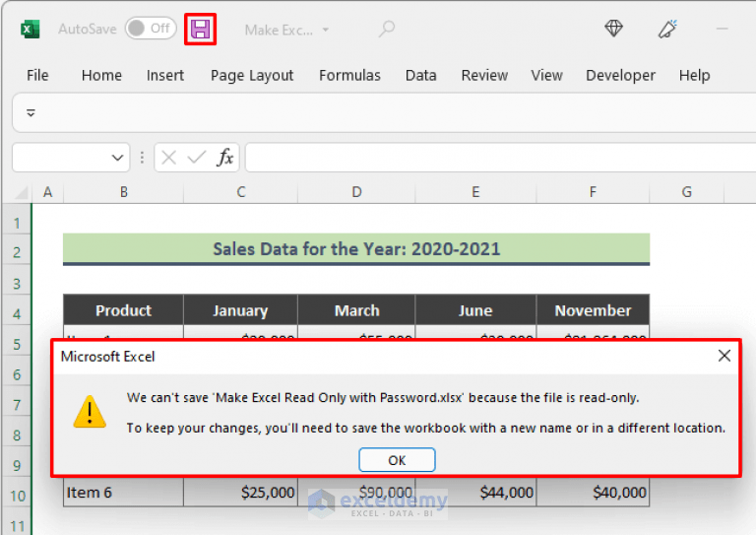
Task: Open the Page Layout tab
Action: (252, 75)
